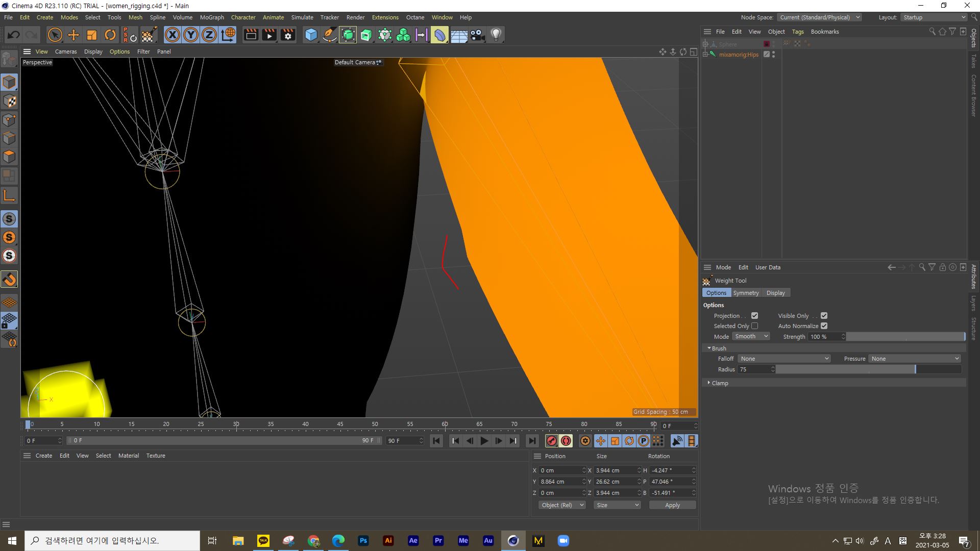Toggle the X axis lock
The height and width of the screenshot is (551, 980).
coord(173,35)
